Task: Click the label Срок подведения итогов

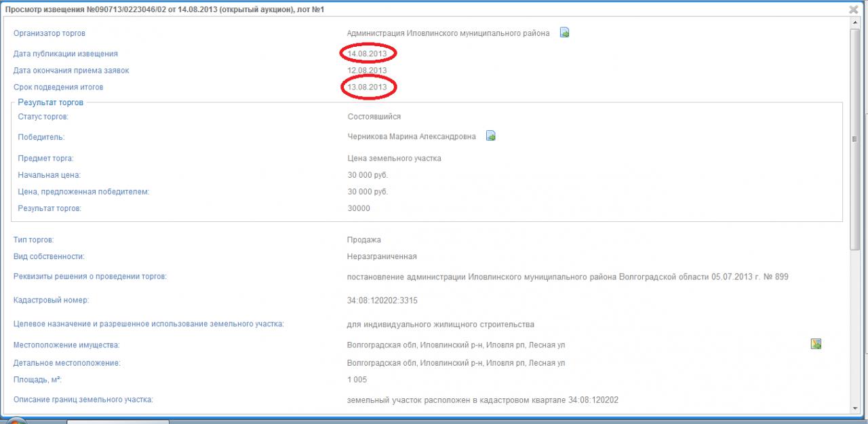Action: (x=58, y=88)
